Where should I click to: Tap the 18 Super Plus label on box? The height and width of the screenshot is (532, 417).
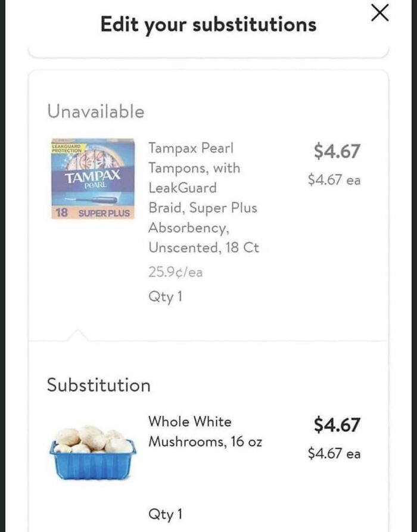click(x=92, y=213)
